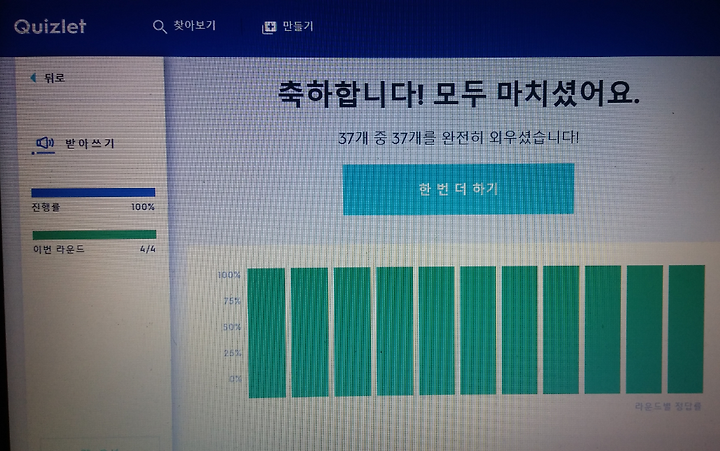Click the 한 번 더 하기 button

pos(458,189)
